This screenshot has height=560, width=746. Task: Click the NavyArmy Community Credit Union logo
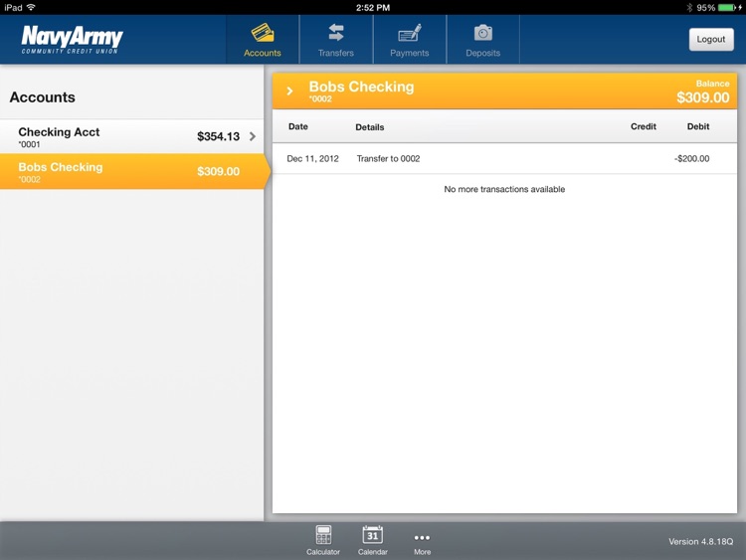(x=72, y=39)
